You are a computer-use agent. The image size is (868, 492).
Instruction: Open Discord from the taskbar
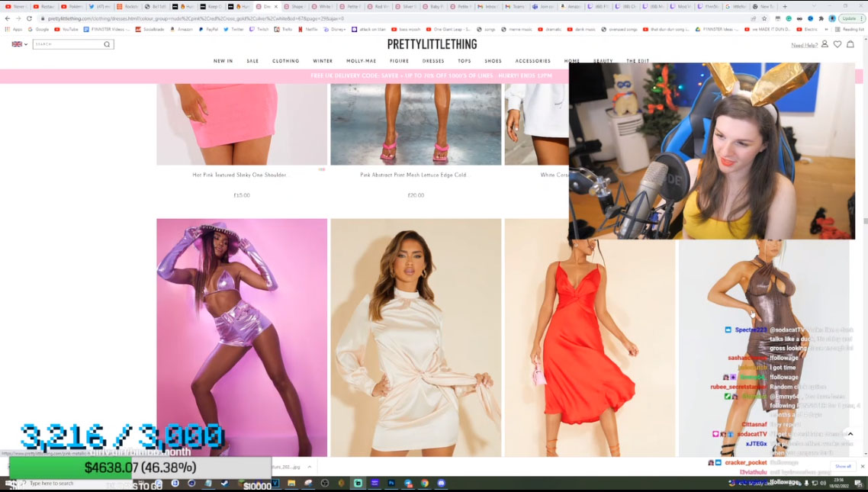point(441,483)
